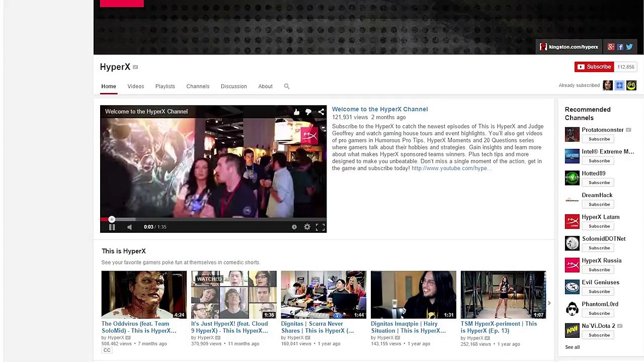The image size is (644, 362).
Task: Click the Watch Later clock icon
Action: 294,227
